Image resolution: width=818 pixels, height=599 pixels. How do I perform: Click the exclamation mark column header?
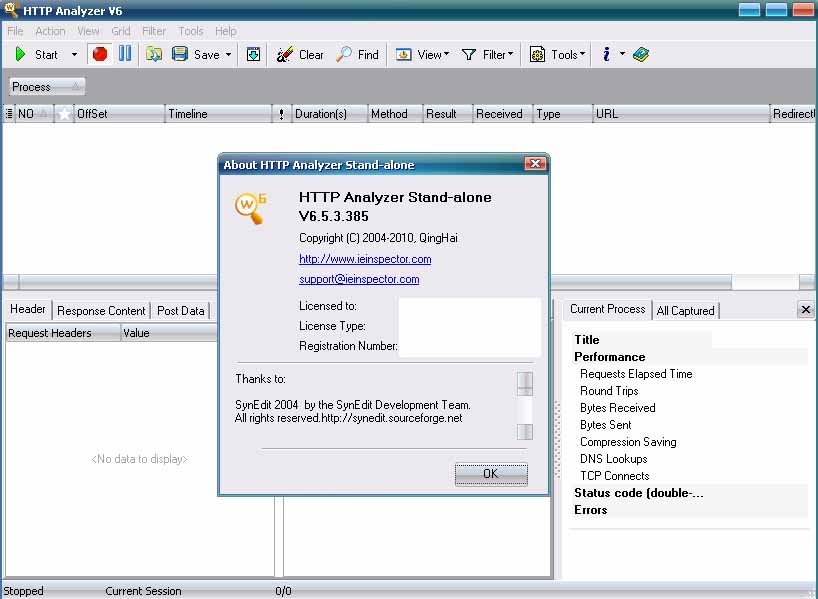pos(281,114)
